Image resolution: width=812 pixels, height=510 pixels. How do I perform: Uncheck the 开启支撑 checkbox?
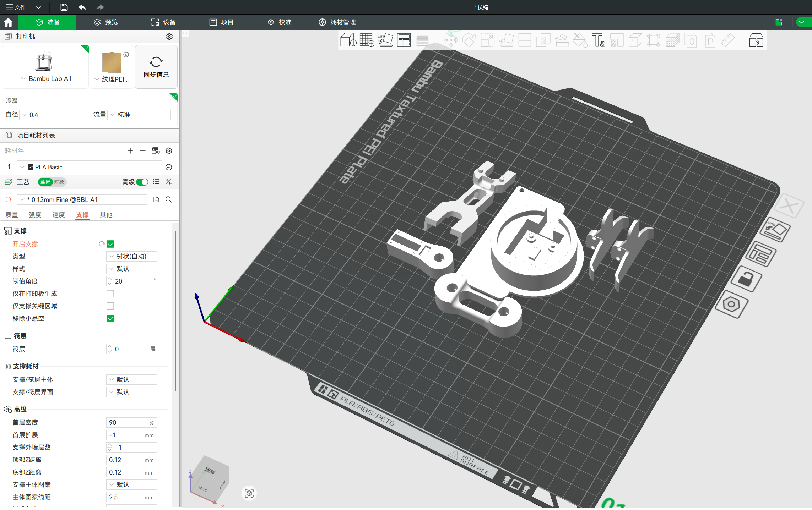[x=110, y=244]
